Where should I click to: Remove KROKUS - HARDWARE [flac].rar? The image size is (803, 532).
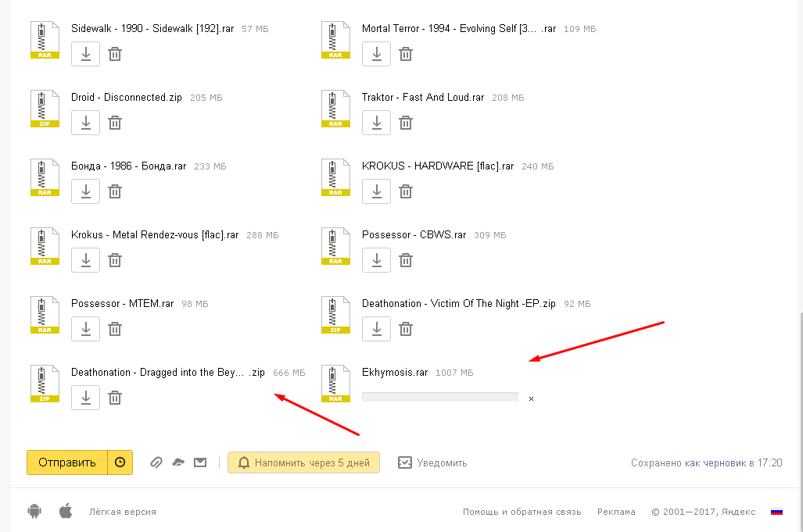tap(406, 191)
